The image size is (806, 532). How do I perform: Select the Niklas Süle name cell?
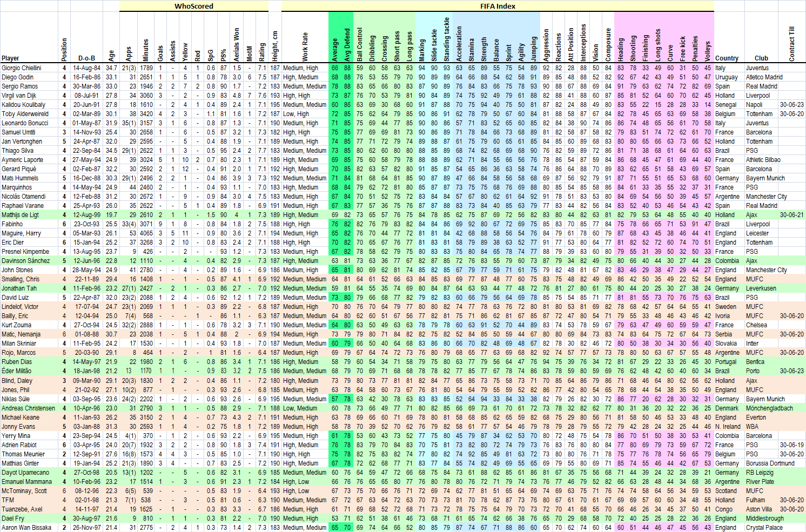(29, 399)
